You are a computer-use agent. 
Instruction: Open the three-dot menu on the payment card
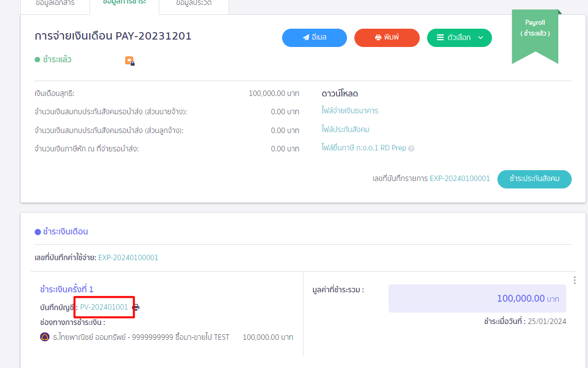click(x=574, y=279)
